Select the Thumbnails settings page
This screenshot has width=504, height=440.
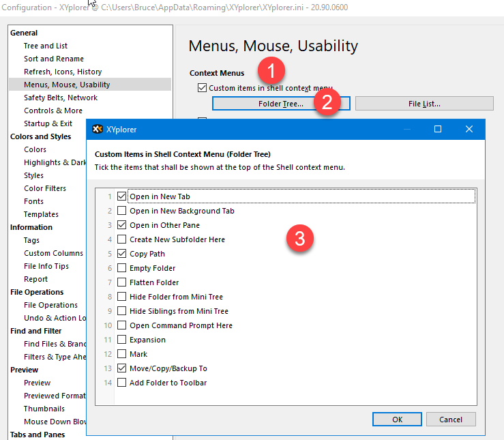[x=44, y=409]
